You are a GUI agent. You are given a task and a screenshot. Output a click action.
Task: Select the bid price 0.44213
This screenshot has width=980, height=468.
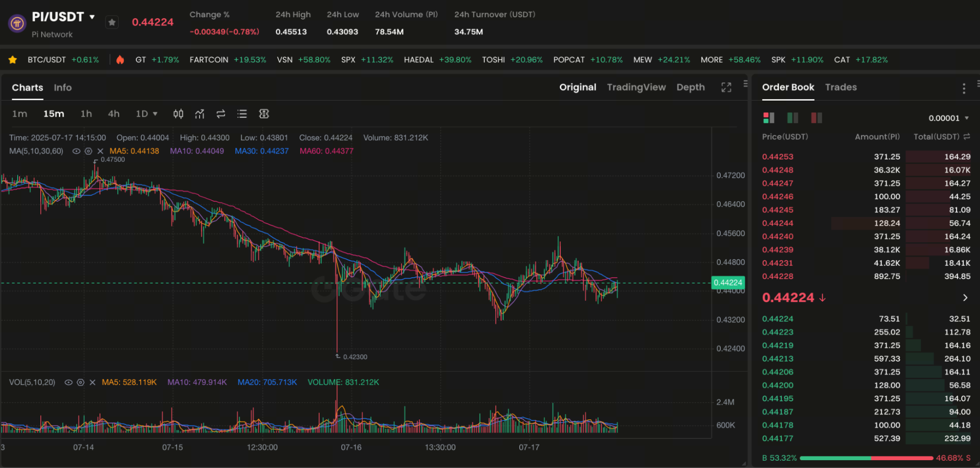778,359
